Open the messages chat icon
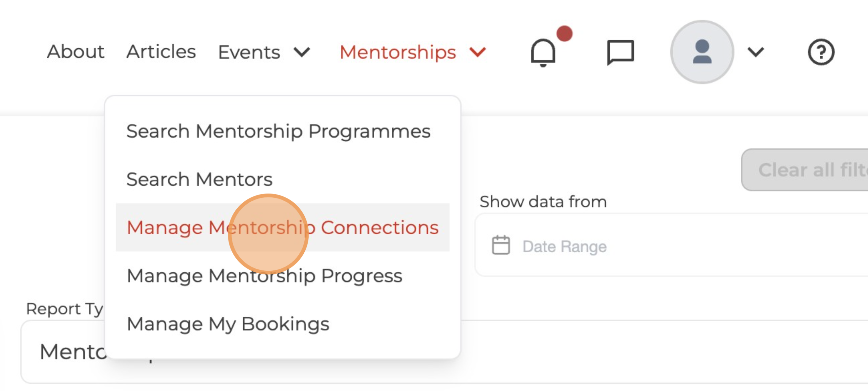868x391 pixels. (620, 52)
